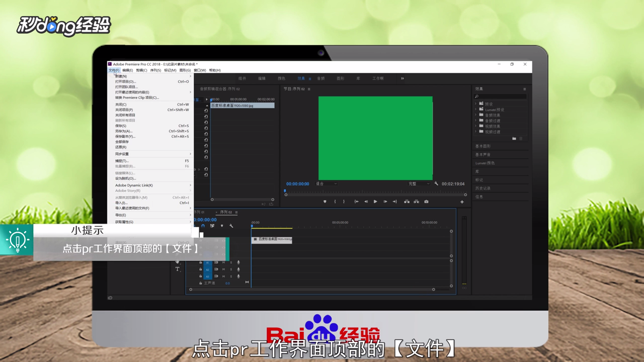Mute audio track A2
The height and width of the screenshot is (362, 644).
[224, 269]
